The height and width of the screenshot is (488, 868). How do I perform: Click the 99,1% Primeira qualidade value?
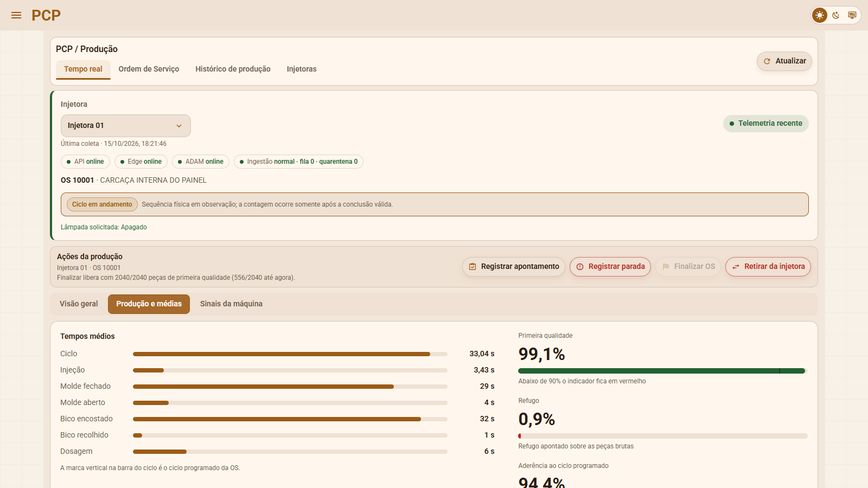541,354
